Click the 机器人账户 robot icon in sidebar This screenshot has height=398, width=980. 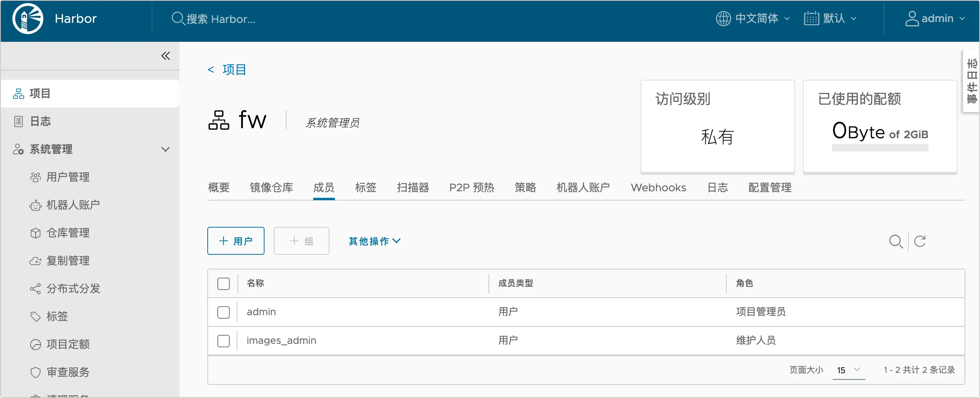[x=36, y=205]
